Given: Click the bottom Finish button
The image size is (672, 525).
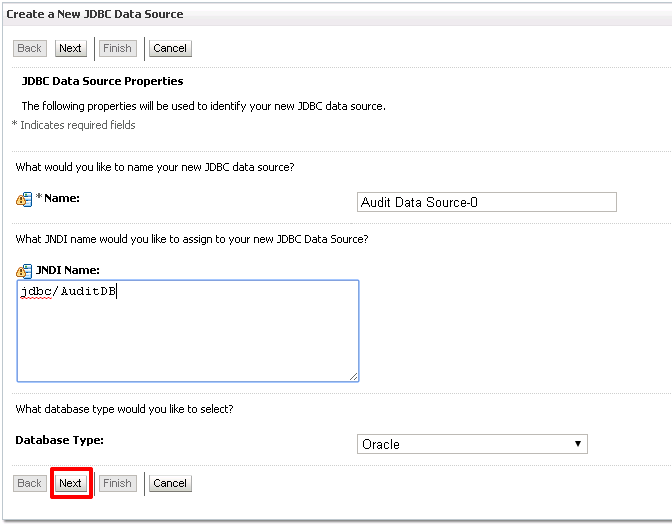Looking at the screenshot, I should [117, 483].
